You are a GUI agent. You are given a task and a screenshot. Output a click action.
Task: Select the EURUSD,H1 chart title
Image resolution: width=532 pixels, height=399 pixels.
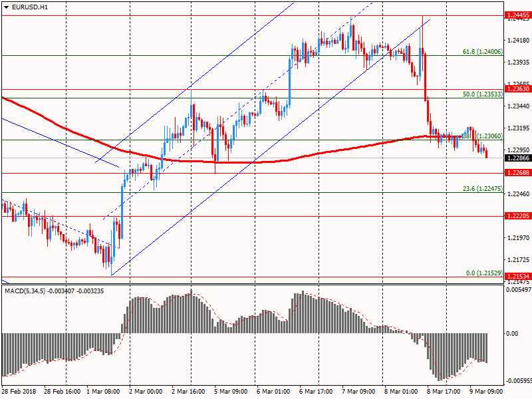coord(30,7)
